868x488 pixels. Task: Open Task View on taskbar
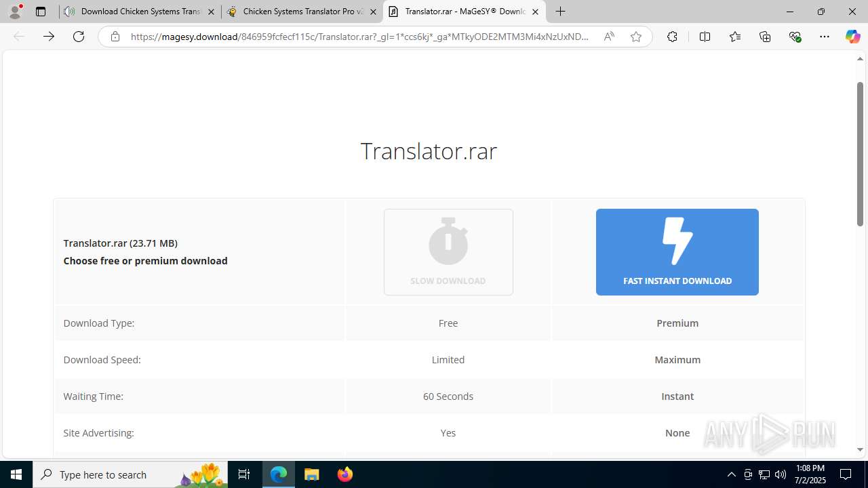[x=244, y=474]
